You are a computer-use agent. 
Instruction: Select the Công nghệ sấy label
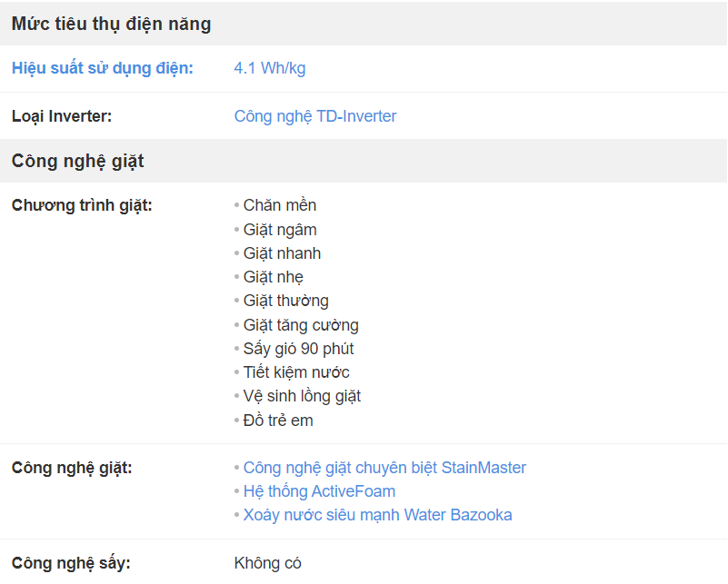[71, 563]
